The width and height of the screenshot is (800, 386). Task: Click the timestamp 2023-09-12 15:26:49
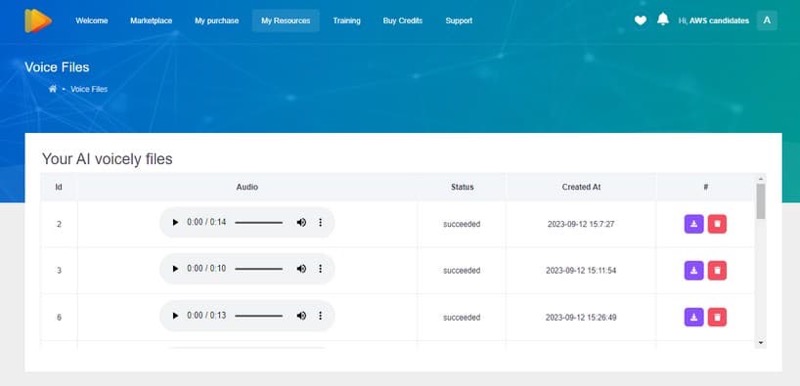(581, 317)
